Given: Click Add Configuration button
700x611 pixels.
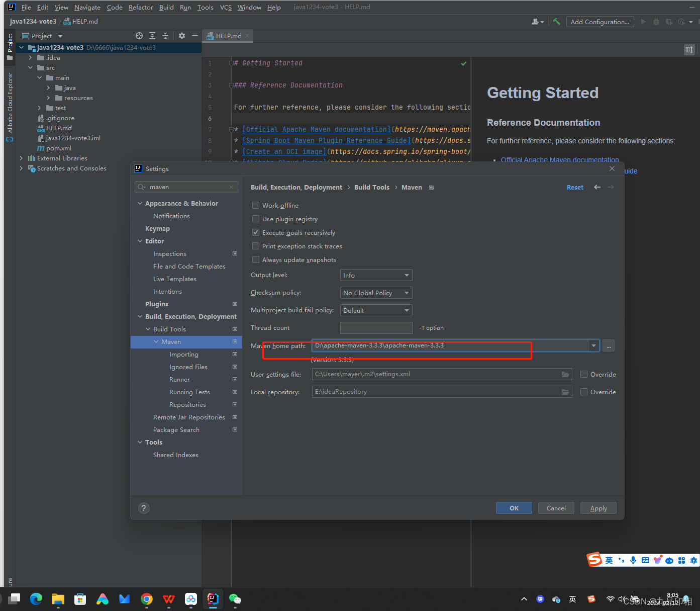Looking at the screenshot, I should (600, 22).
